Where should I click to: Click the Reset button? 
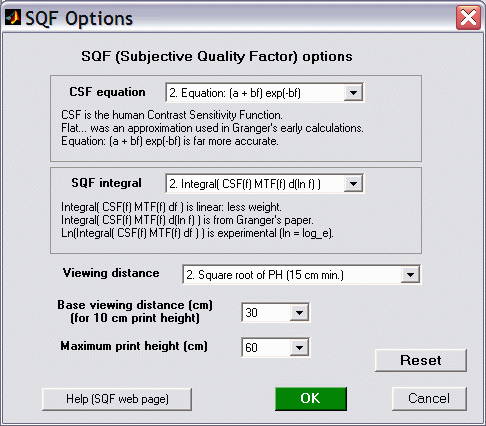[x=421, y=360]
